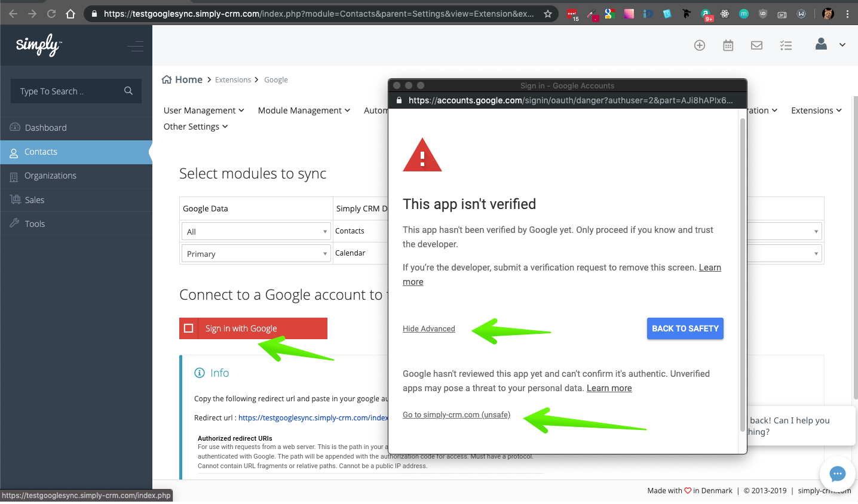Open the Chrome three-dot menu
Viewport: 858px width, 504px height.
click(847, 14)
